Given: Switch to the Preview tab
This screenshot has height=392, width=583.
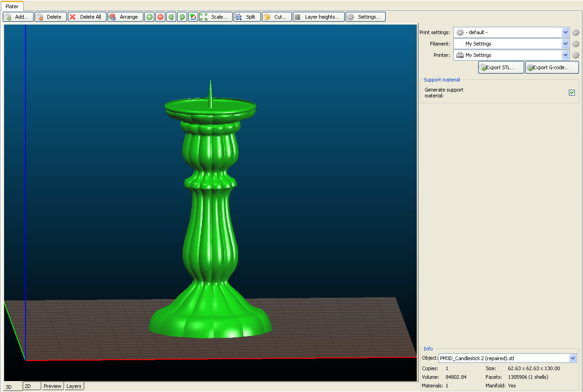Looking at the screenshot, I should pyautogui.click(x=52, y=386).
